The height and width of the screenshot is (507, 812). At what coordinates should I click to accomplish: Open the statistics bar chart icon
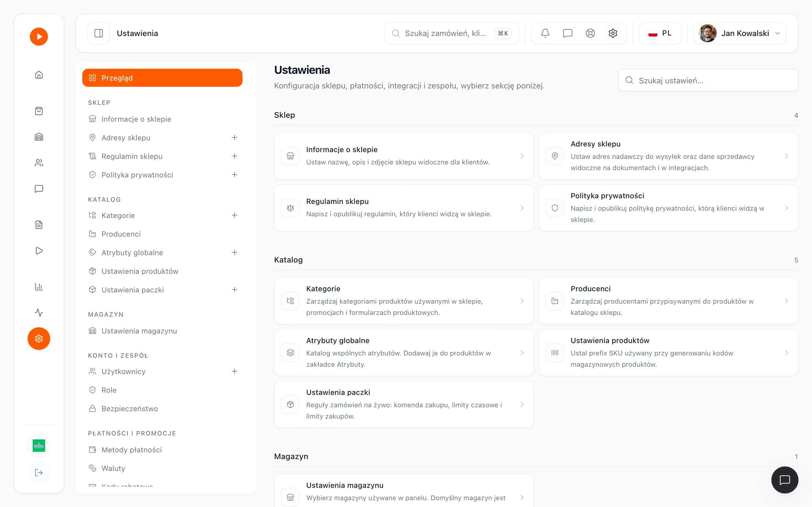pyautogui.click(x=39, y=287)
